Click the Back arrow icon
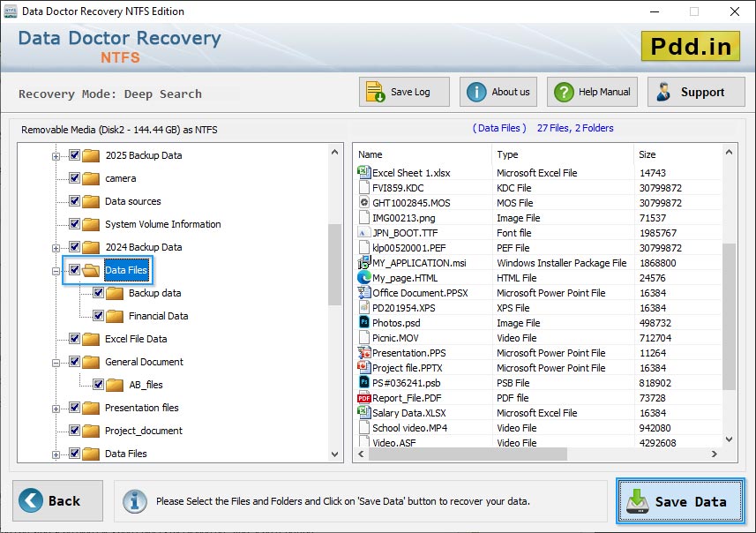The width and height of the screenshot is (756, 533). pos(30,500)
